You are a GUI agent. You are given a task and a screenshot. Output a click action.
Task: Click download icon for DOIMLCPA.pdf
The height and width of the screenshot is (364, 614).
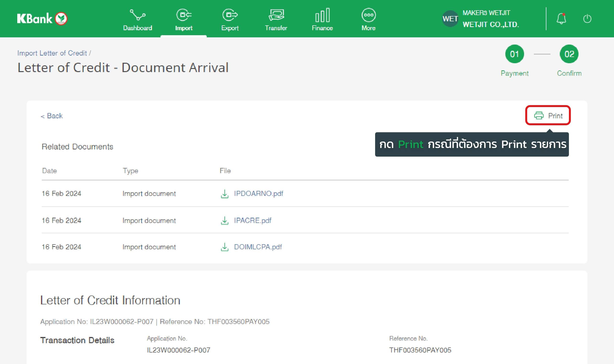(x=224, y=247)
